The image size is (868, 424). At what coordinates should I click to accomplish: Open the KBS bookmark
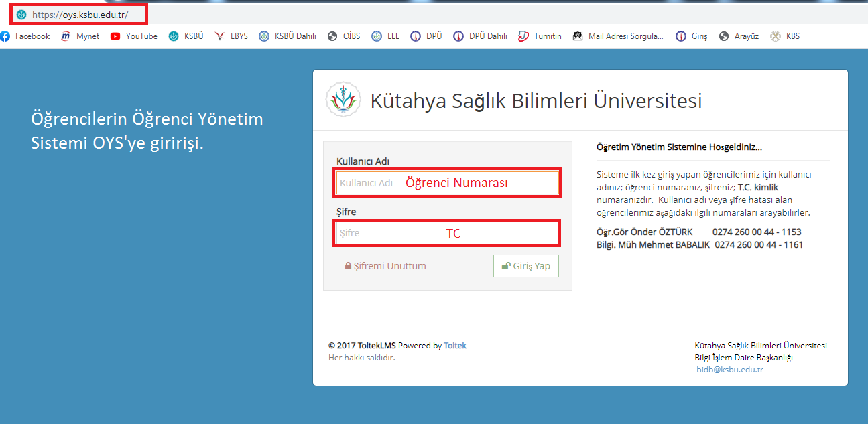pyautogui.click(x=785, y=36)
